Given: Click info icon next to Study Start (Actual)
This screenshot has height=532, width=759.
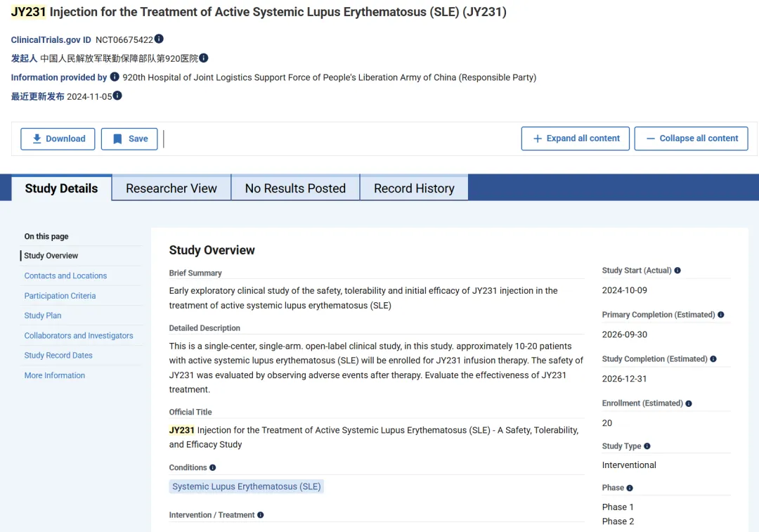Looking at the screenshot, I should click(x=677, y=271).
